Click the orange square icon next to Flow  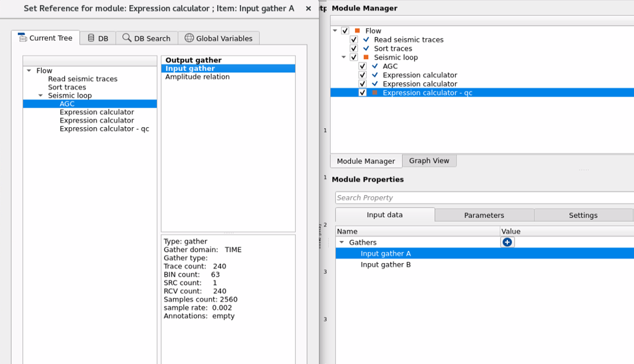pos(357,31)
